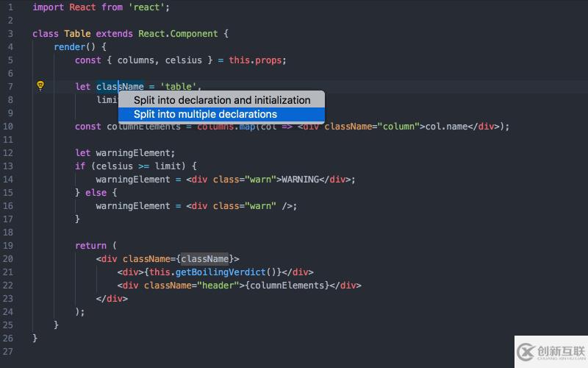Screen dimensions: 588x368
Task: Click 'col.name' text on line 10
Action: (x=446, y=127)
